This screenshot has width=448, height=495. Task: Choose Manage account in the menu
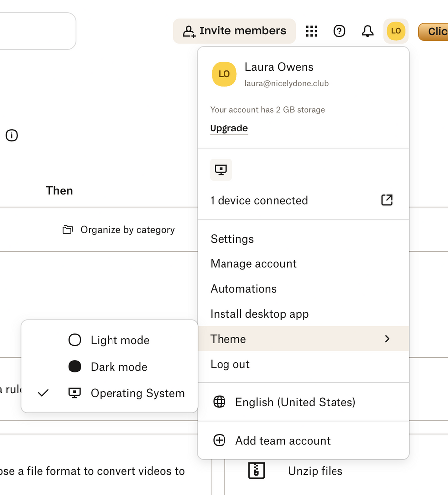point(253,263)
